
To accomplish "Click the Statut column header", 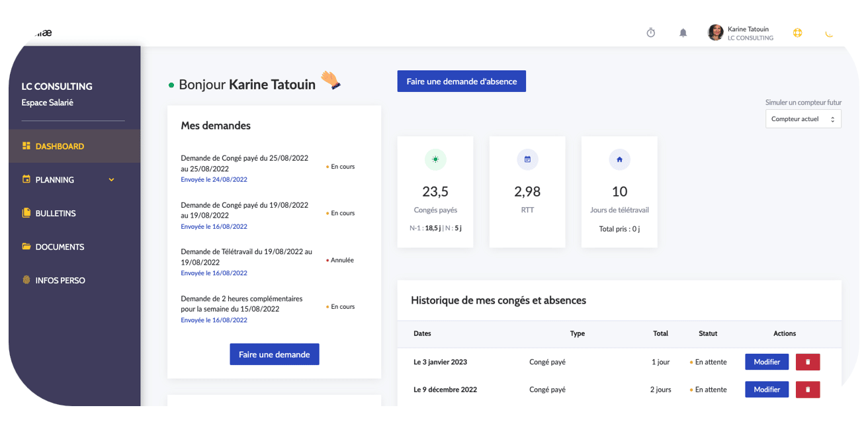I will (708, 333).
